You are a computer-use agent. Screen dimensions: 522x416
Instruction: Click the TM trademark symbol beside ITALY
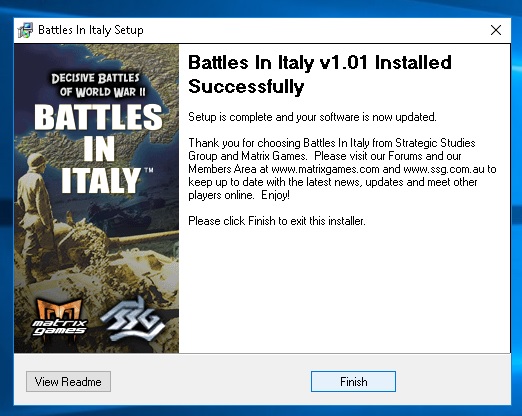(x=149, y=170)
